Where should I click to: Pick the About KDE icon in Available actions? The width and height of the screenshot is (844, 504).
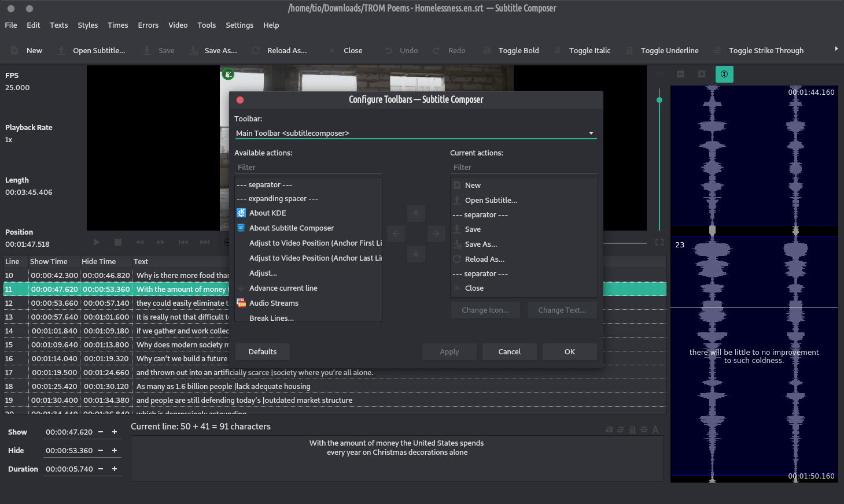point(241,213)
